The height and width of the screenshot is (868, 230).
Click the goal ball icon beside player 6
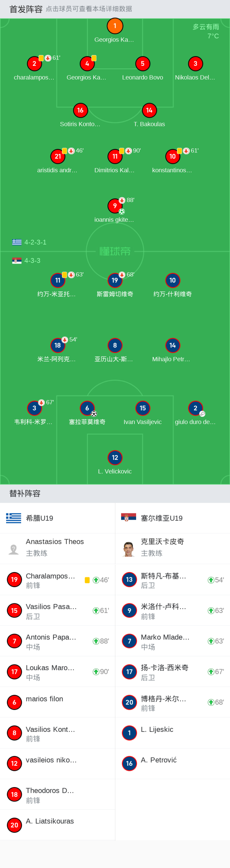pyautogui.click(x=94, y=414)
